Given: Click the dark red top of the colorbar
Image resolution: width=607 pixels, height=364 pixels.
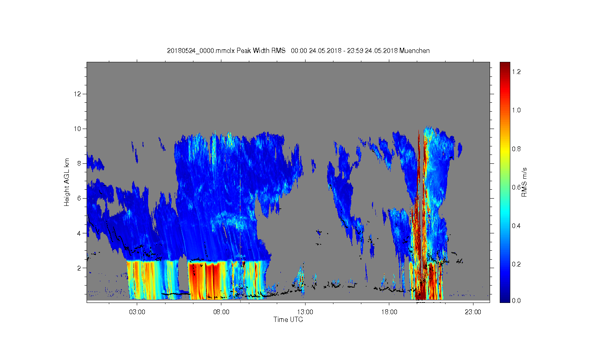Looking at the screenshot, I should pos(505,67).
